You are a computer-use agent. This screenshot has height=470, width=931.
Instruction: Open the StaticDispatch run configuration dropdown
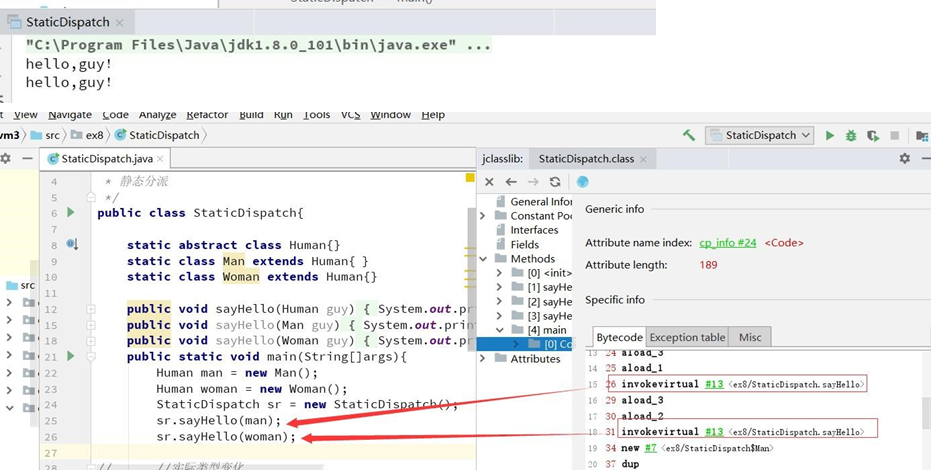pyautogui.click(x=759, y=135)
